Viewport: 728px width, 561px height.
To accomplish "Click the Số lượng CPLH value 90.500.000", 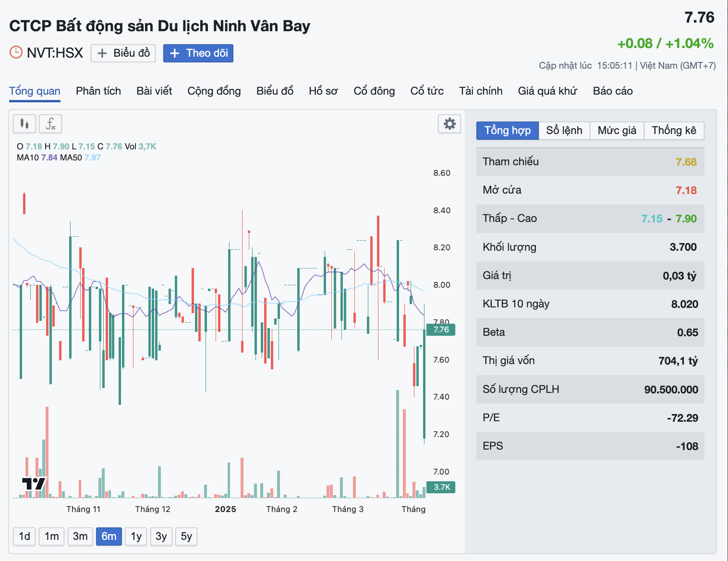I will 671,390.
